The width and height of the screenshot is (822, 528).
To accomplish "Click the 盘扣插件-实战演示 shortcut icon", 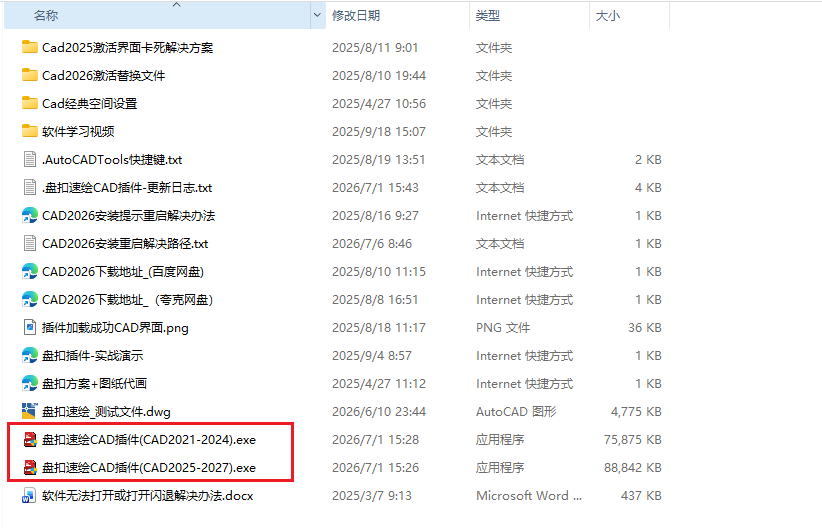I will pos(29,355).
